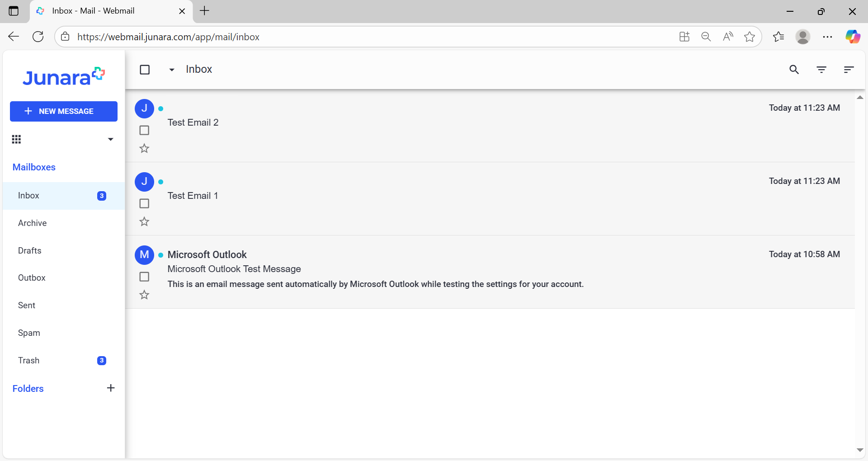Click the Microsoft Outlook sender name
Image resolution: width=868 pixels, height=461 pixels.
coord(207,254)
